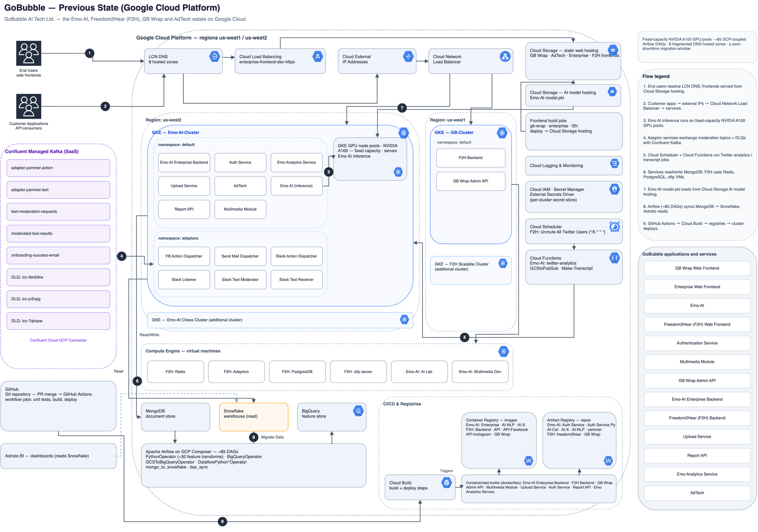Click the Cloud Scheduler clock icon
The image size is (758, 532).
[x=614, y=227]
